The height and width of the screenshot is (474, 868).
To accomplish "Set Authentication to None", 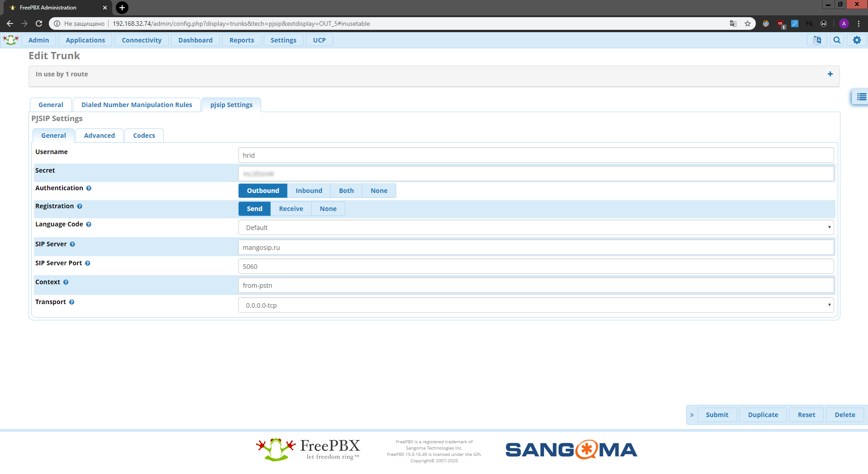I will point(379,191).
